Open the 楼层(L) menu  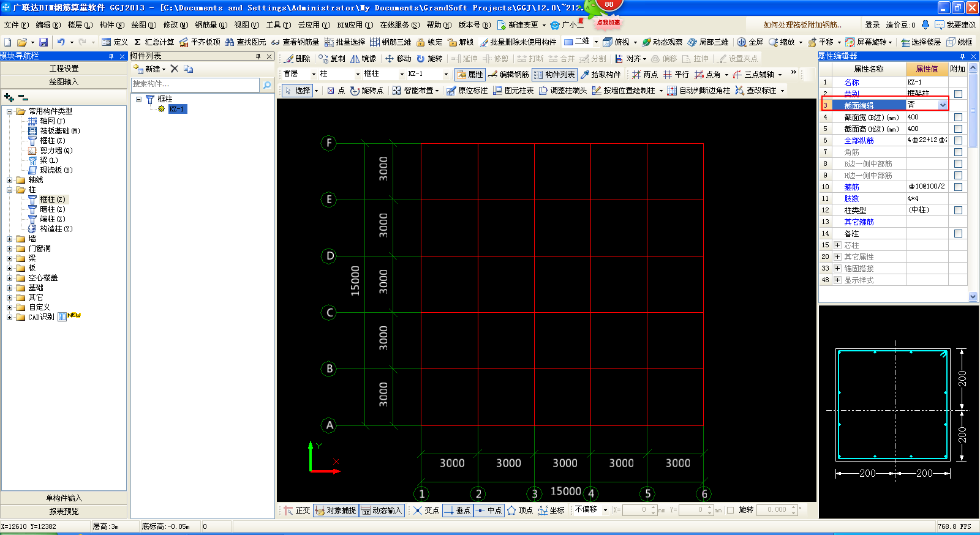tap(80, 25)
